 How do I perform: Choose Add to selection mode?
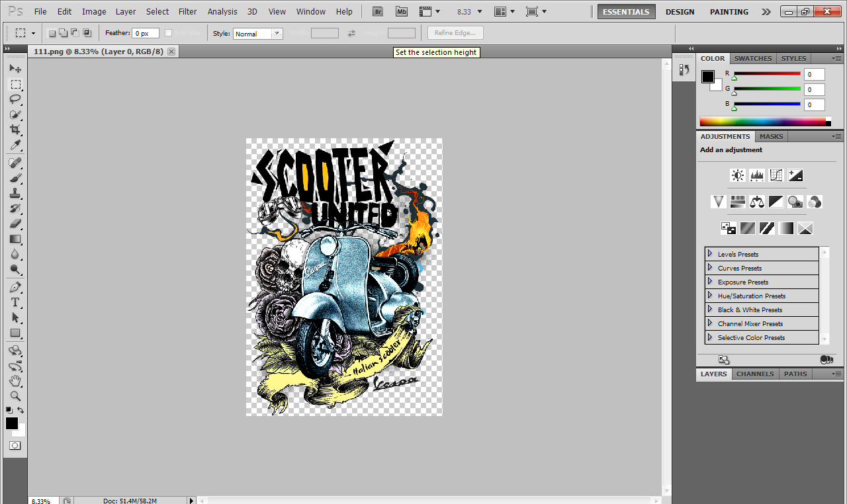pos(63,33)
